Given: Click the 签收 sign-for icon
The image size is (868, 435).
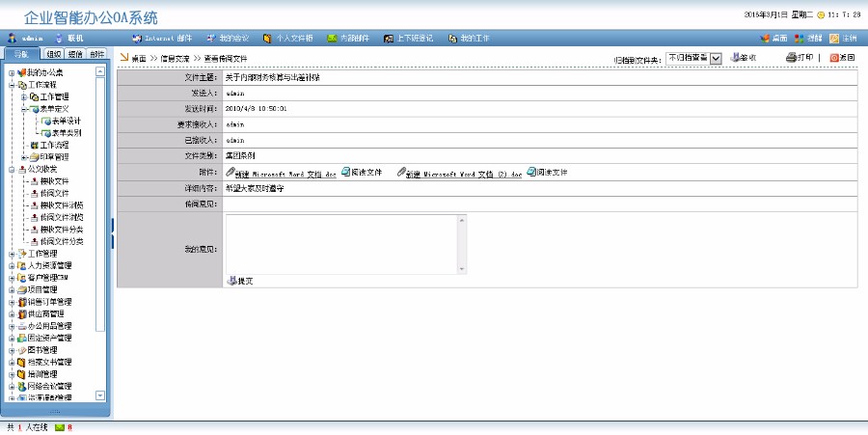Looking at the screenshot, I should 743,58.
